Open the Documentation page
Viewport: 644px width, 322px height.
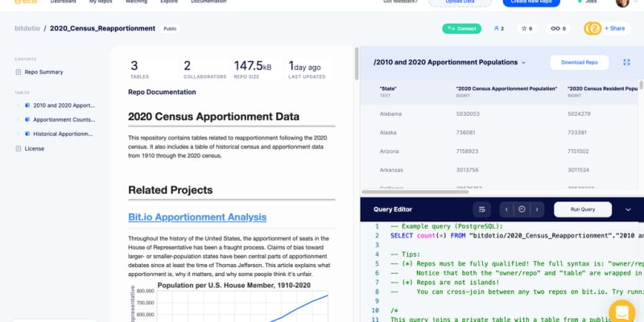pyautogui.click(x=208, y=2)
